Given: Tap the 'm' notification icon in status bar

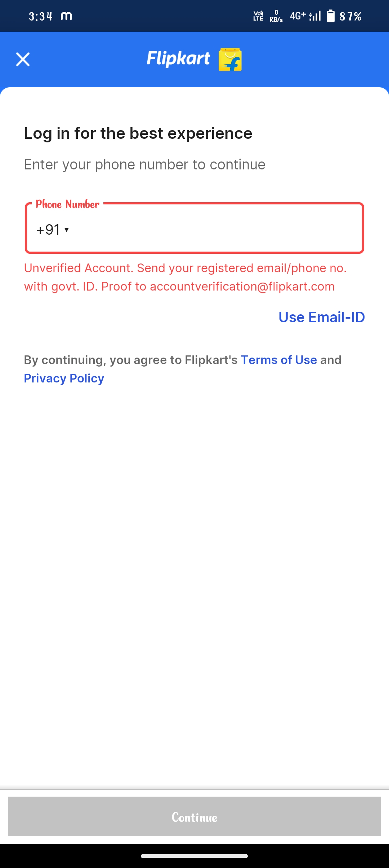Looking at the screenshot, I should coord(66,16).
